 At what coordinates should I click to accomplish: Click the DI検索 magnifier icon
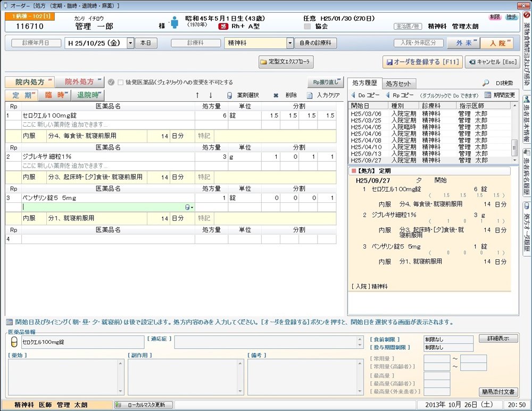tap(486, 83)
